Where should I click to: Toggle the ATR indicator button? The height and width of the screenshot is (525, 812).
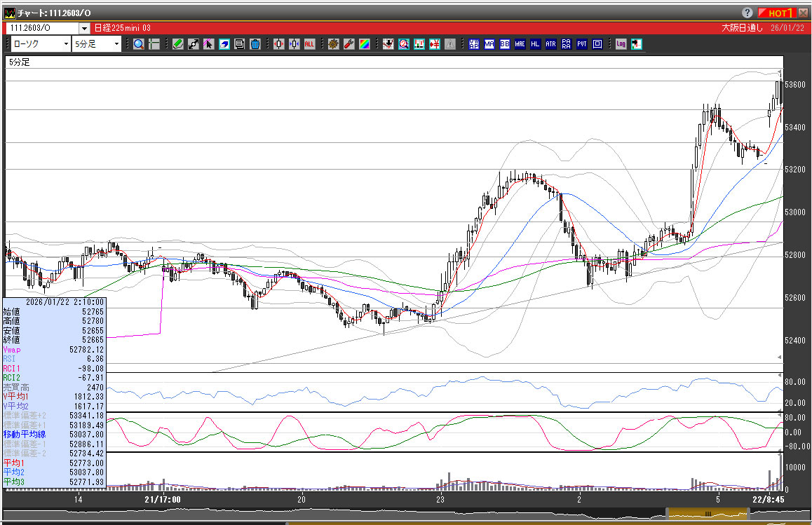tap(550, 44)
